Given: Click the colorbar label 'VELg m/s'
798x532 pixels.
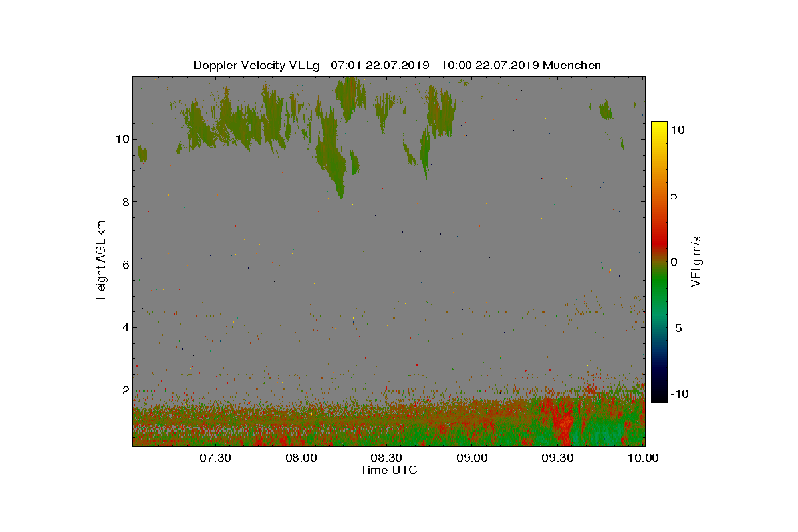Looking at the screenshot, I should coord(696,261).
